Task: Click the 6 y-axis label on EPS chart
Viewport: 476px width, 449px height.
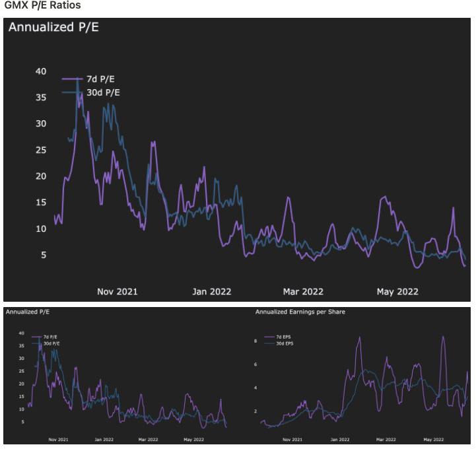Action: click(x=255, y=364)
